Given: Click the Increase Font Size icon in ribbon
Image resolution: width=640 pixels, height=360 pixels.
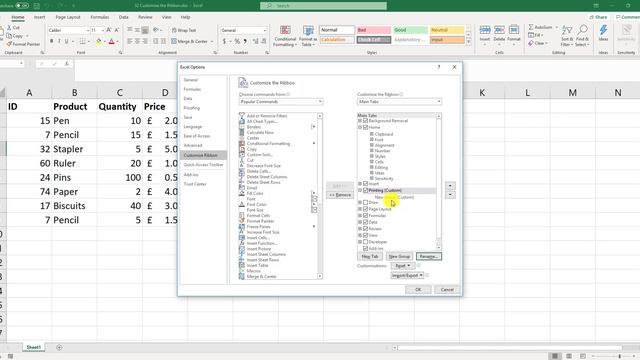Looking at the screenshot, I should [109, 30].
